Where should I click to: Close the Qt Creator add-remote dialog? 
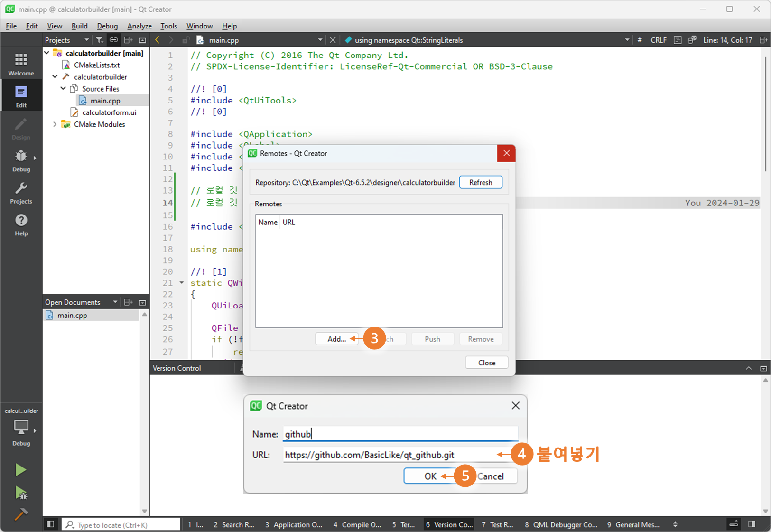(516, 406)
